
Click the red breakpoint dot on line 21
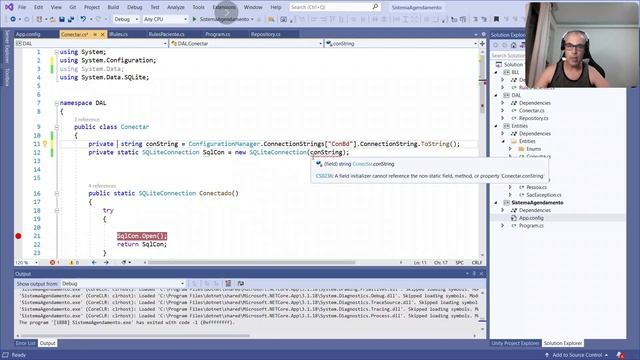18,236
